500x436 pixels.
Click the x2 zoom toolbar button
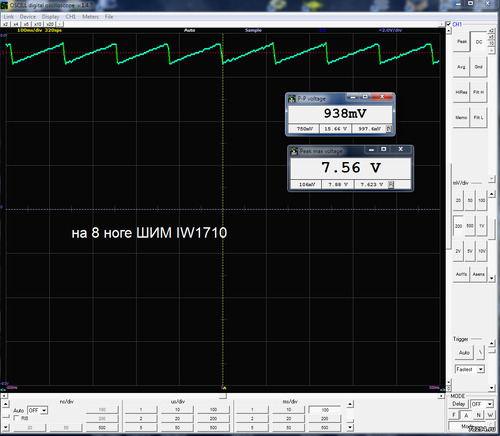[5, 24]
